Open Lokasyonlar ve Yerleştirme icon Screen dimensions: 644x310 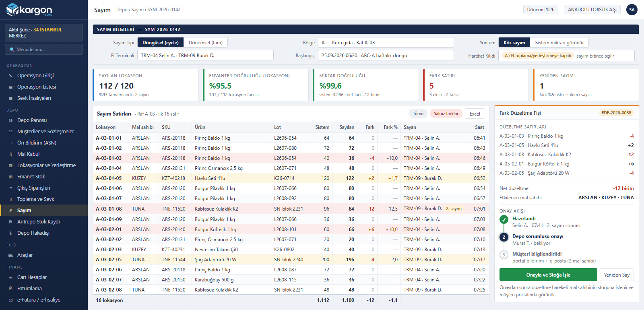tap(11, 165)
